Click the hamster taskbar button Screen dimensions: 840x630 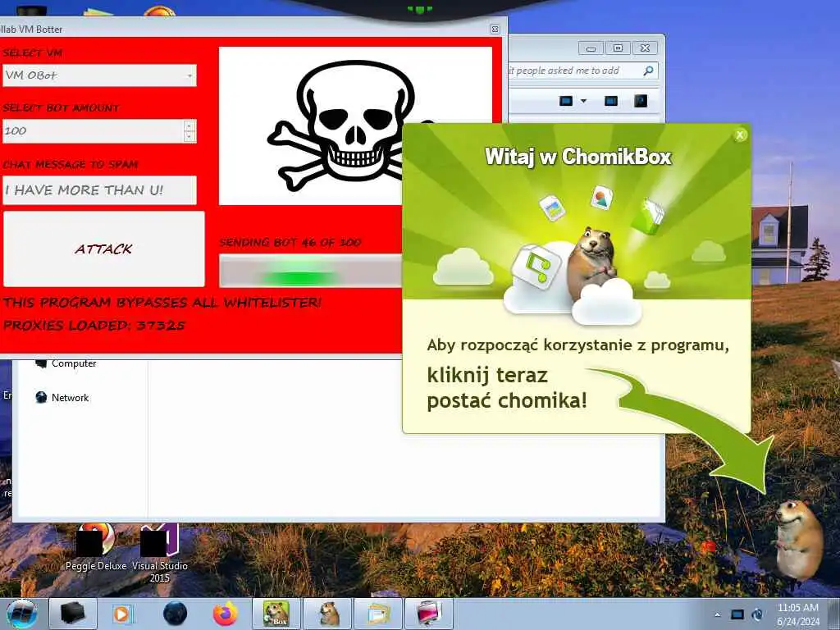(x=327, y=614)
